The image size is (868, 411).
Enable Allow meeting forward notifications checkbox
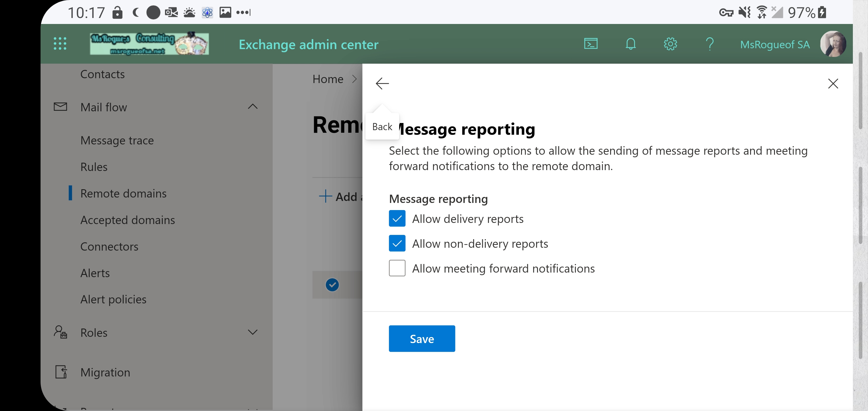pos(397,268)
